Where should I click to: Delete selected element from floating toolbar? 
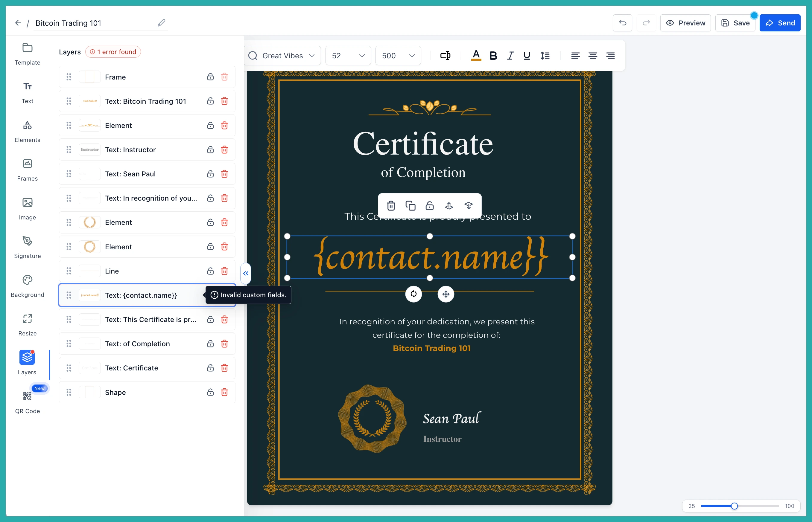click(391, 206)
